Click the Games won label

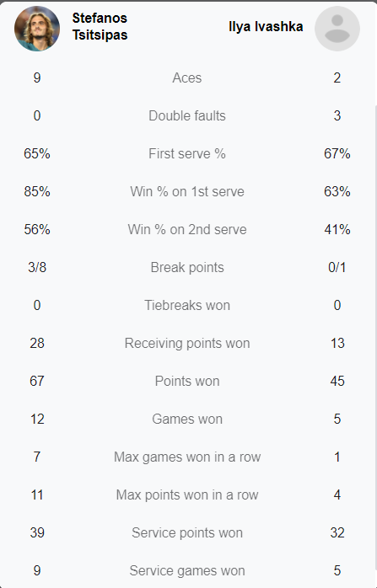[x=187, y=419]
